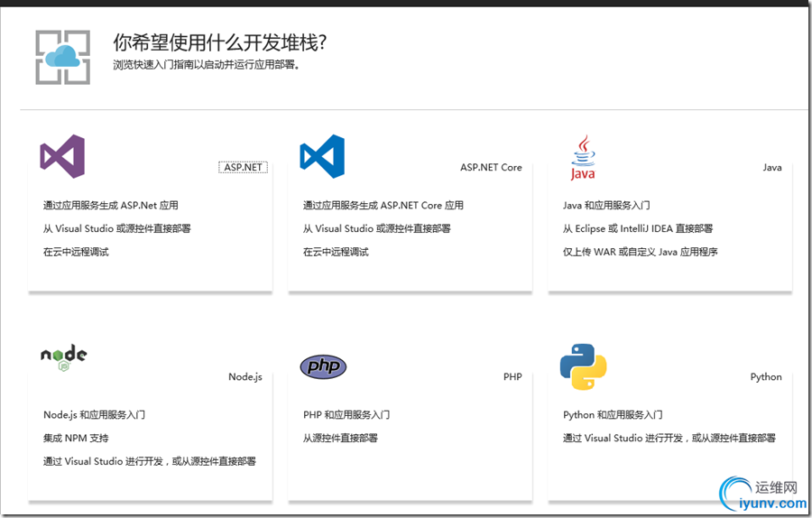
Task: Select the Java stack label
Action: (772, 167)
